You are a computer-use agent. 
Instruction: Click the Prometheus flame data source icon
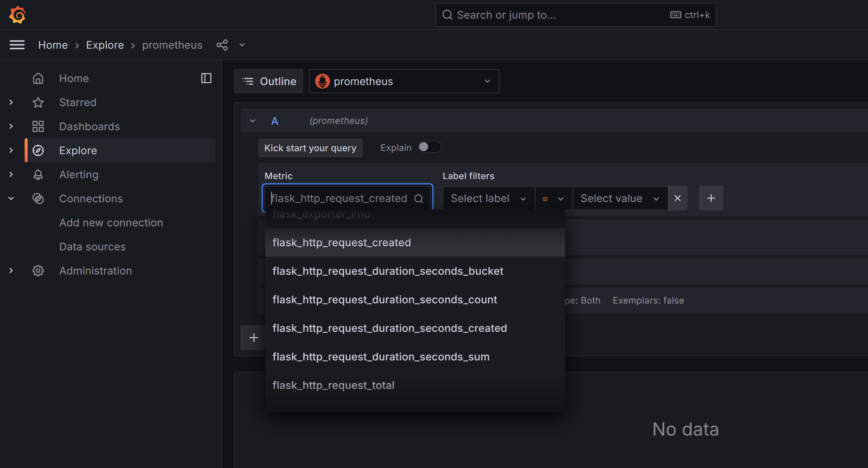[x=322, y=81]
